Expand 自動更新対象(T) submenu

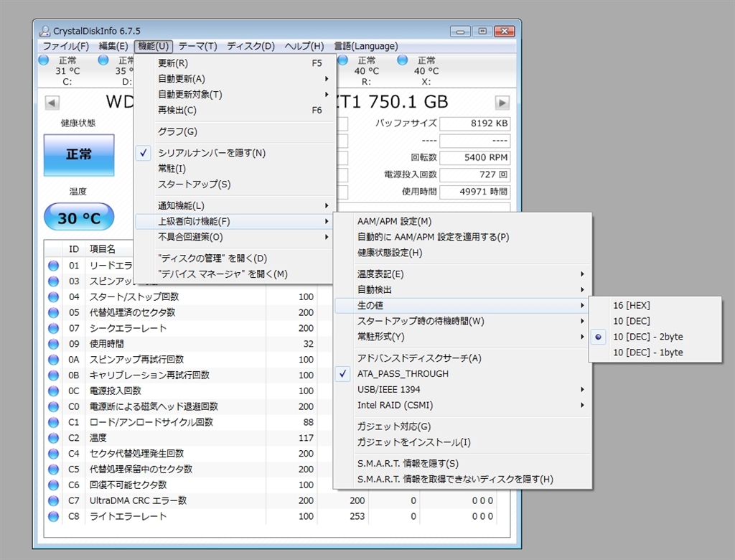pos(235,94)
